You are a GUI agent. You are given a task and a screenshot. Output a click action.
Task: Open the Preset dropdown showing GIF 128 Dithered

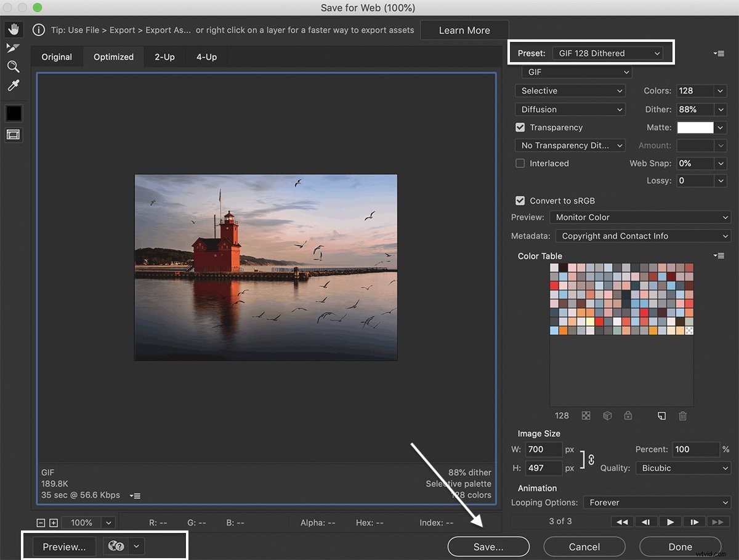pos(607,53)
